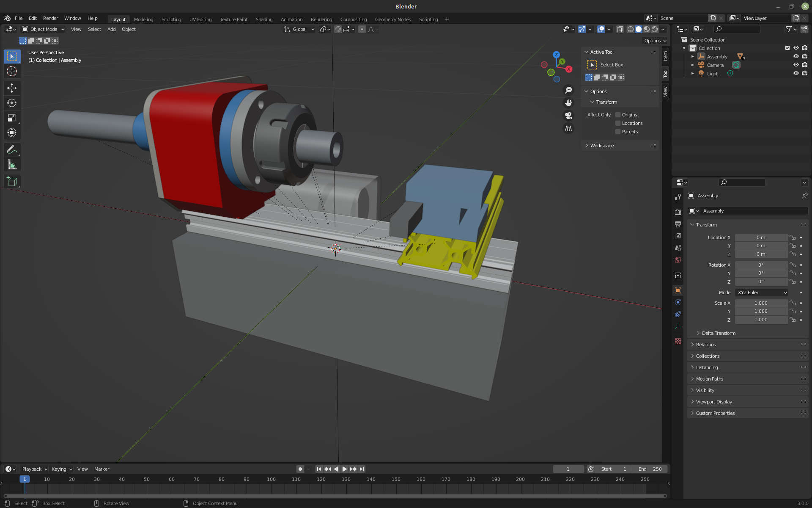Select the Add Cube tool
This screenshot has width=812, height=508.
pyautogui.click(x=12, y=181)
